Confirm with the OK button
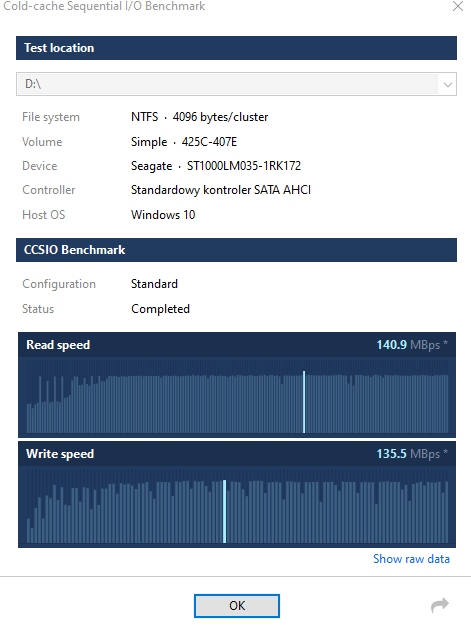The width and height of the screenshot is (471, 629). coord(237,606)
